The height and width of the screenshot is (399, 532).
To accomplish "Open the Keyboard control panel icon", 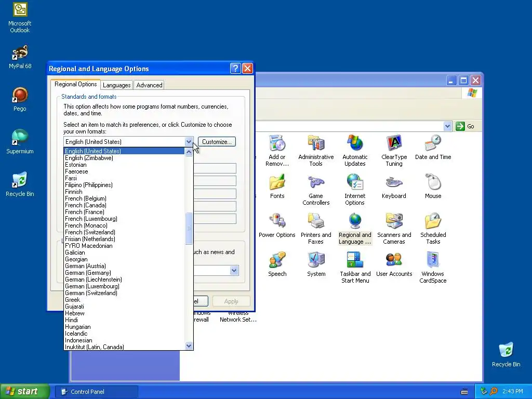I will coord(394,187).
